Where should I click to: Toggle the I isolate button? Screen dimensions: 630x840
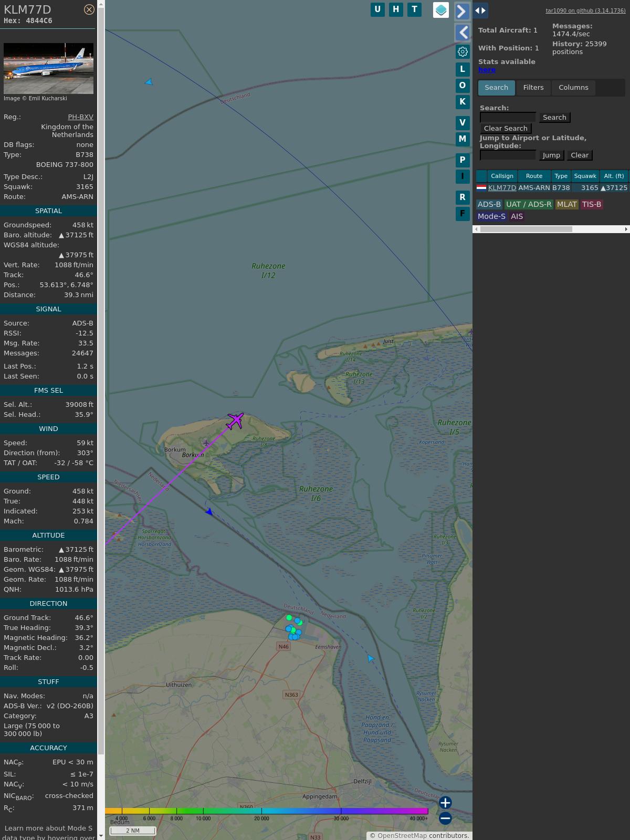point(463,176)
